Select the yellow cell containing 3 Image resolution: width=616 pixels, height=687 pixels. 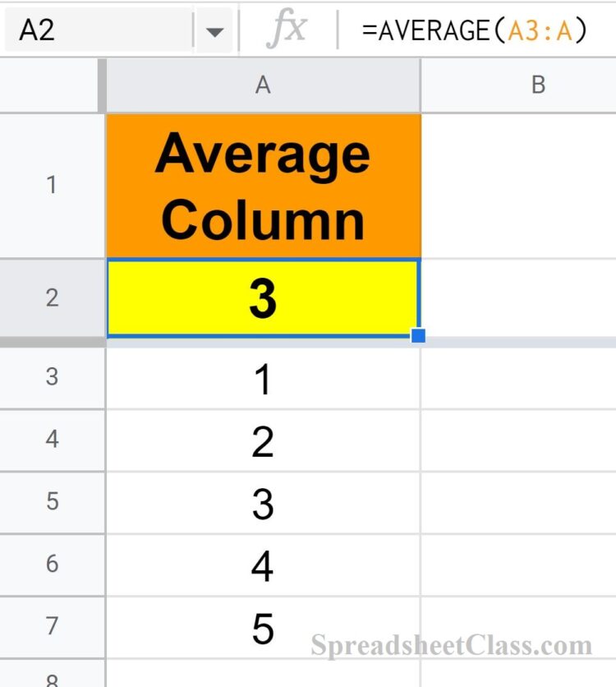[x=263, y=296]
